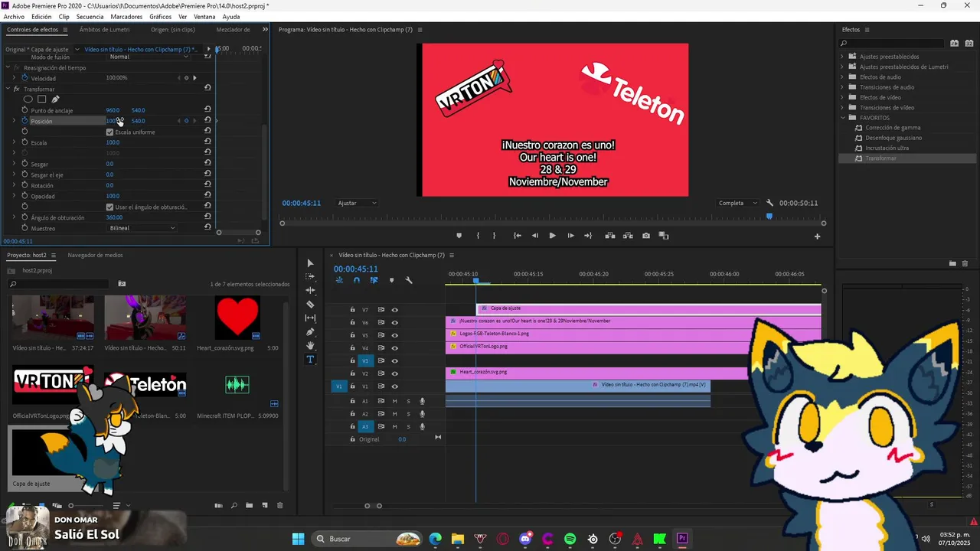Create new custom bin in Efectos panel
This screenshot has height=551, width=980.
click(952, 263)
